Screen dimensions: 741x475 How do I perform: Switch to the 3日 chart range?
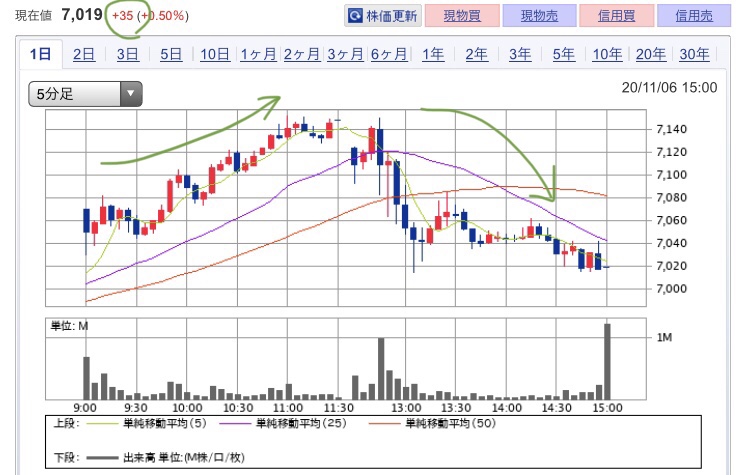[128, 54]
